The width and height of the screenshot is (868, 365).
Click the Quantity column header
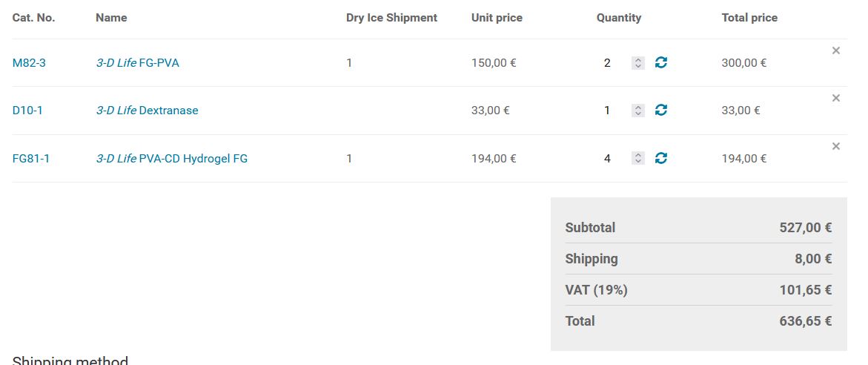tap(619, 18)
